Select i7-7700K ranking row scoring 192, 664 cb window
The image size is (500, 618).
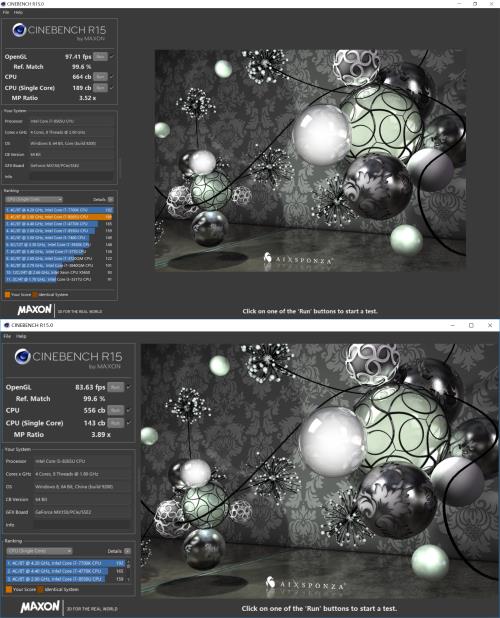tap(59, 210)
